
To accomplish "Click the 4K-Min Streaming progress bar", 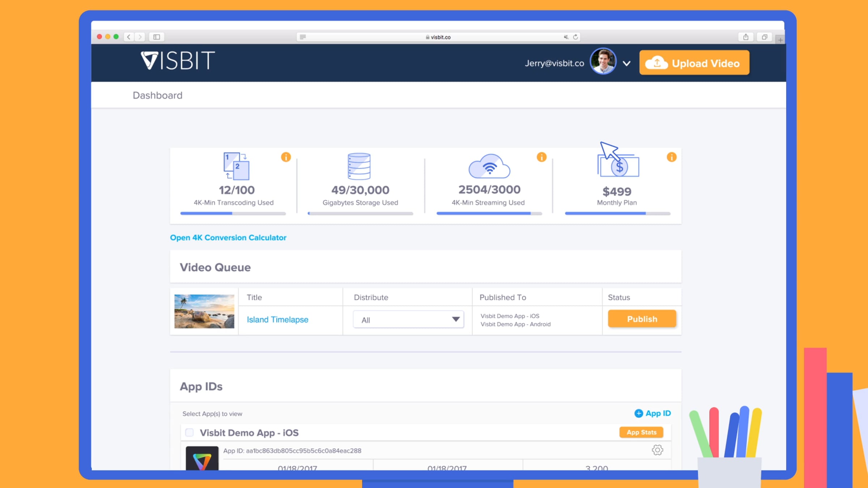I will pos(489,213).
